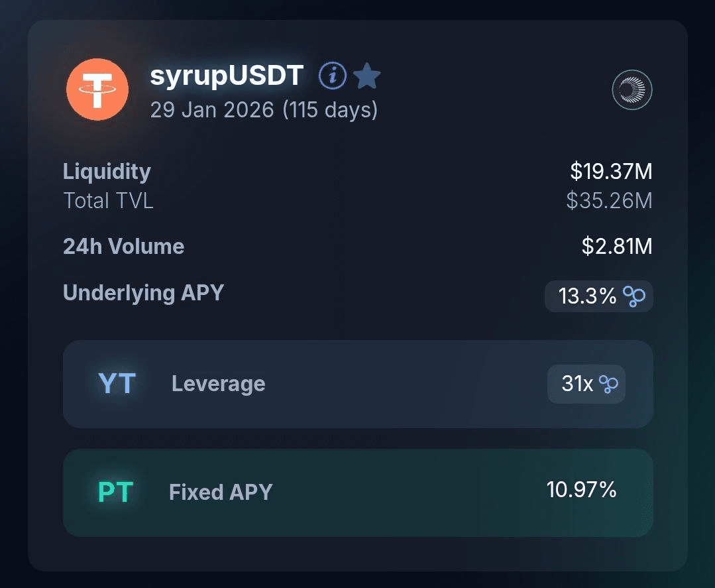Select the YT Leverage row
Image resolution: width=715 pixels, height=588 pixels.
[x=358, y=384]
